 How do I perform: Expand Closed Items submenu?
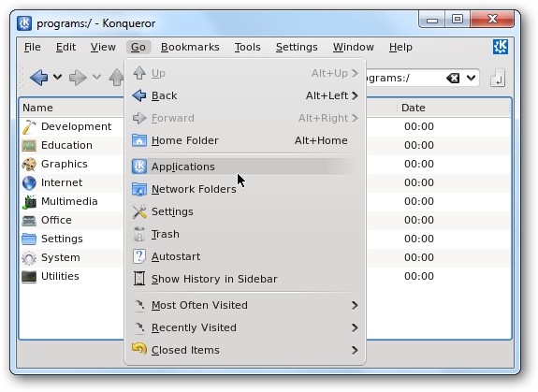click(245, 350)
